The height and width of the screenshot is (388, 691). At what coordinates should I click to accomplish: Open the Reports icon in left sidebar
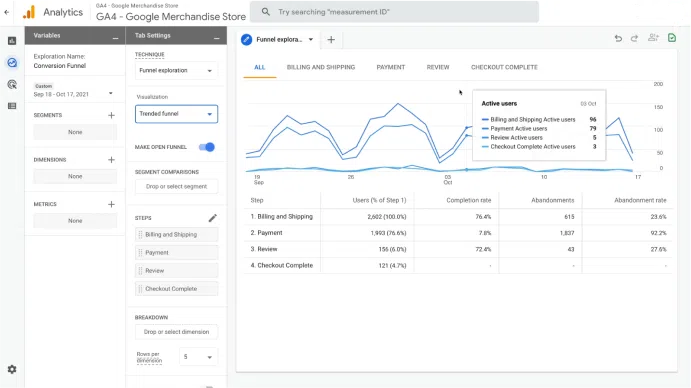point(12,41)
